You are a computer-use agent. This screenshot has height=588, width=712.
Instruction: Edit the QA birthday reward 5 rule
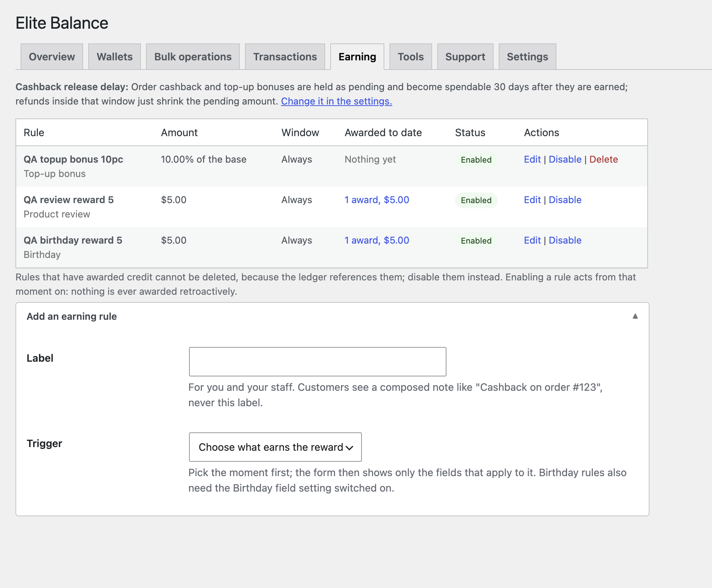[532, 240]
